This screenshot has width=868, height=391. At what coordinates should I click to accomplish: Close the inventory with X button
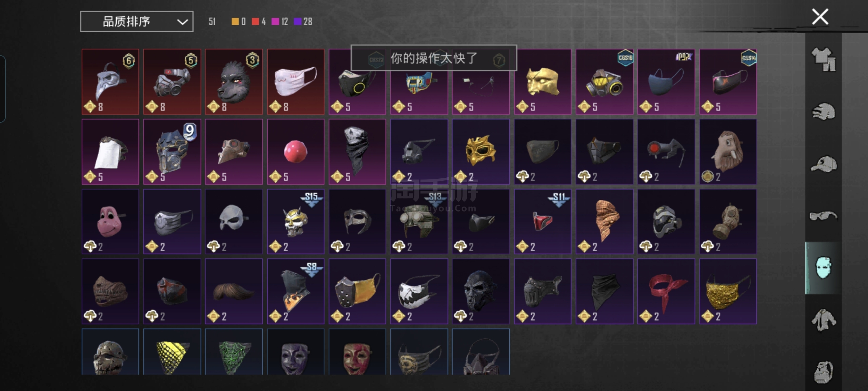pyautogui.click(x=820, y=17)
